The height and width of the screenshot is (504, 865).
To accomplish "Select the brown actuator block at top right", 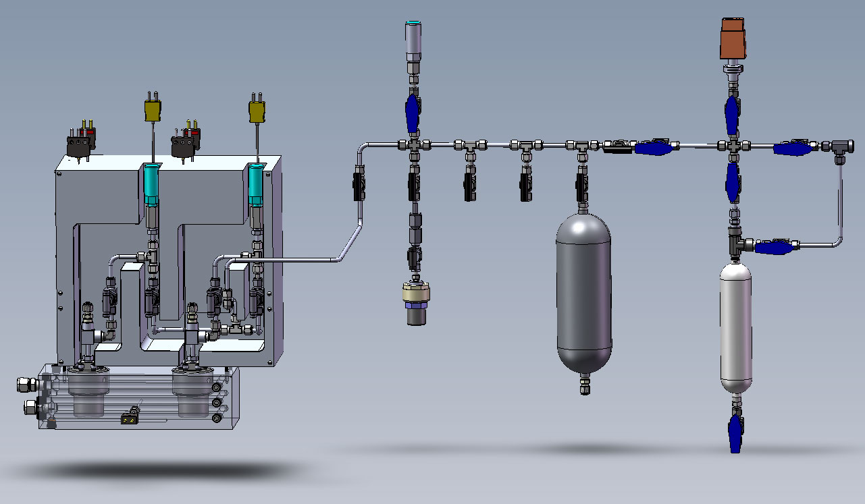I will click(x=733, y=39).
